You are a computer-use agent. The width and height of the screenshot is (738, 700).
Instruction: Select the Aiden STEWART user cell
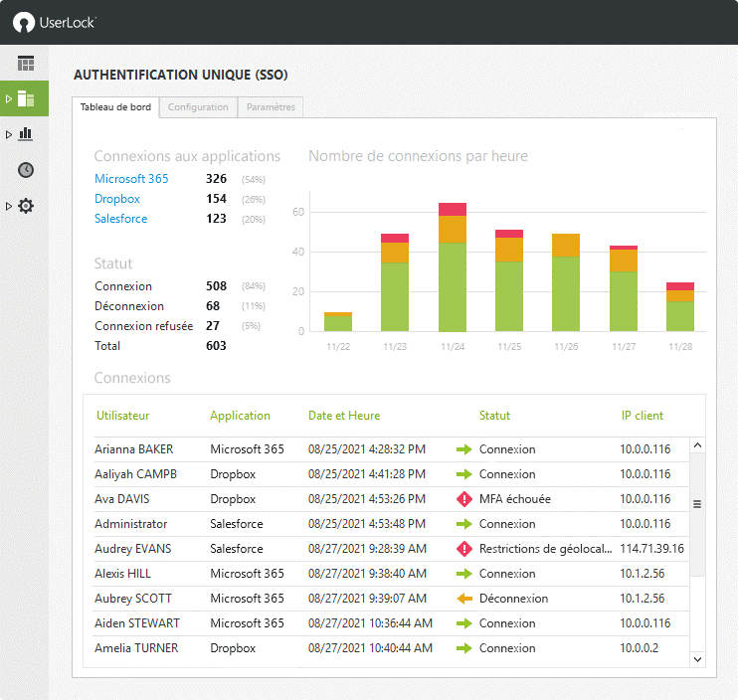click(137, 623)
